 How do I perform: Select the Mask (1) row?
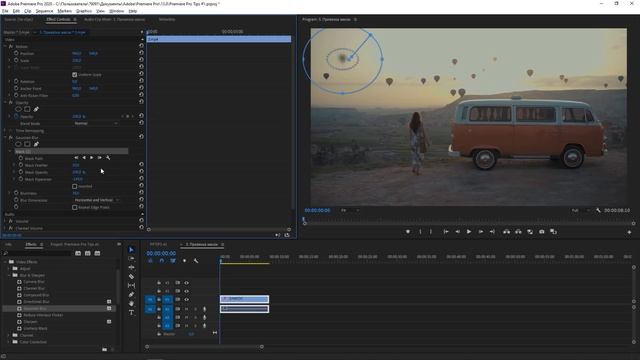(x=71, y=151)
